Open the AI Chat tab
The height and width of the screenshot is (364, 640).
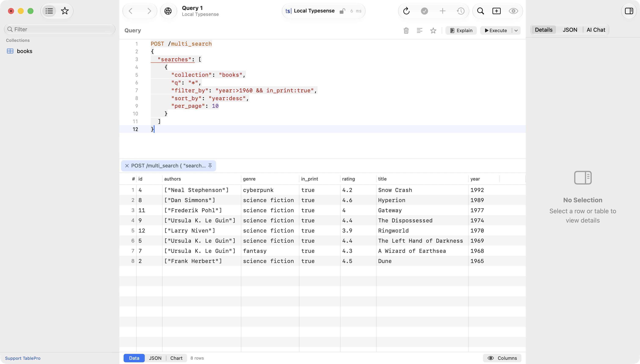(x=596, y=30)
